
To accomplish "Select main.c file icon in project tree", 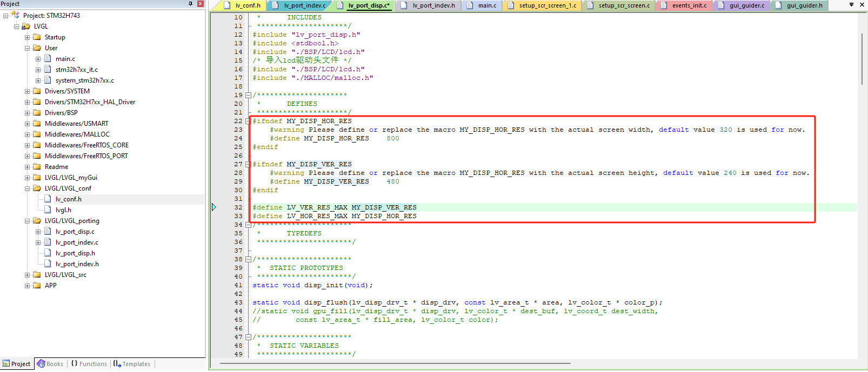I will pos(48,58).
